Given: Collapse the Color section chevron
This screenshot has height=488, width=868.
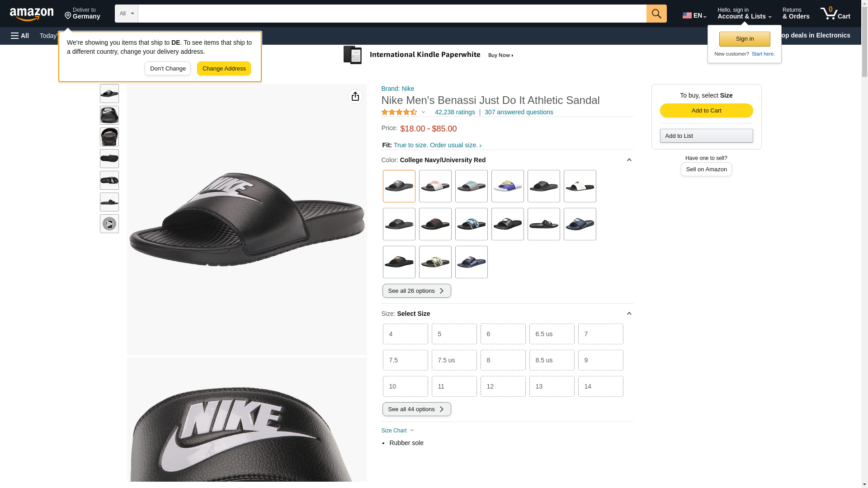Looking at the screenshot, I should click(x=629, y=160).
